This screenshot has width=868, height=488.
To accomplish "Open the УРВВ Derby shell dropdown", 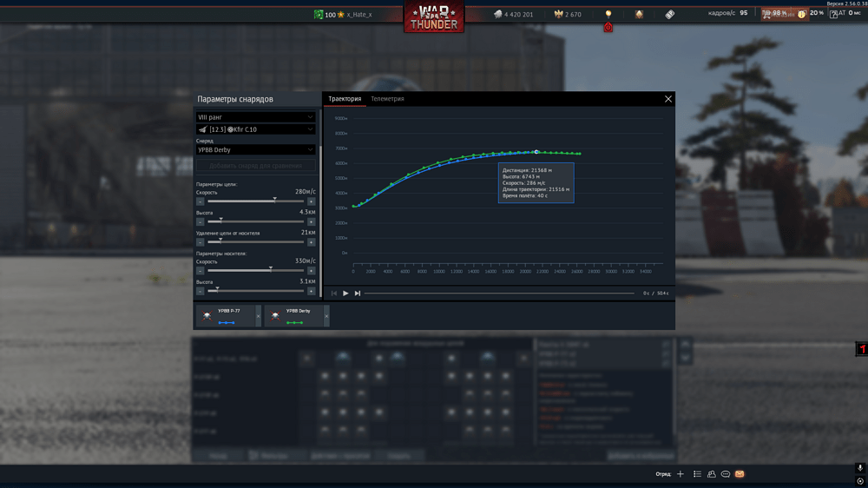I will click(255, 149).
